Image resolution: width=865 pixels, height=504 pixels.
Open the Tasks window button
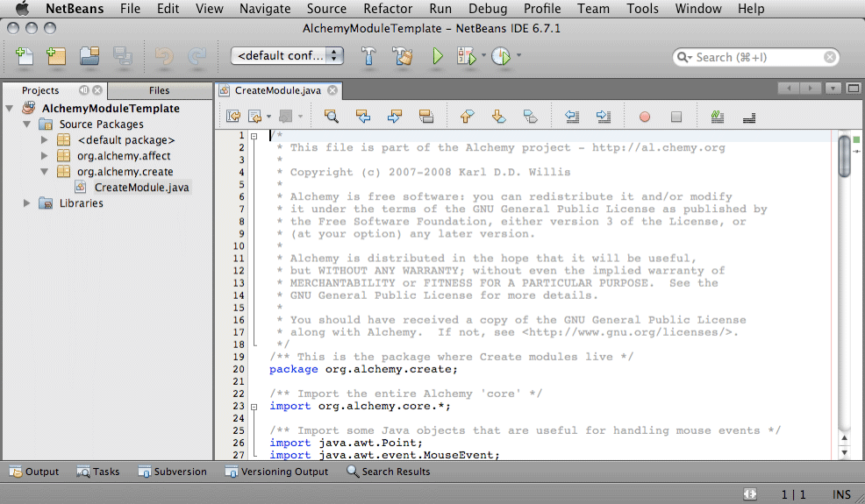coord(98,472)
